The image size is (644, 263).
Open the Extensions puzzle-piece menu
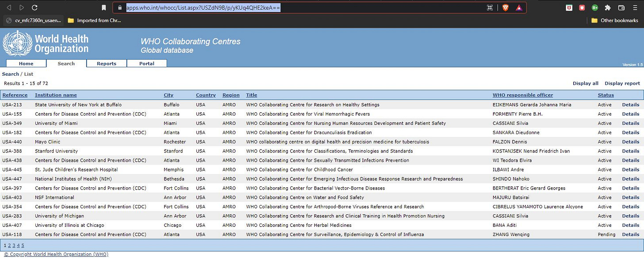608,8
